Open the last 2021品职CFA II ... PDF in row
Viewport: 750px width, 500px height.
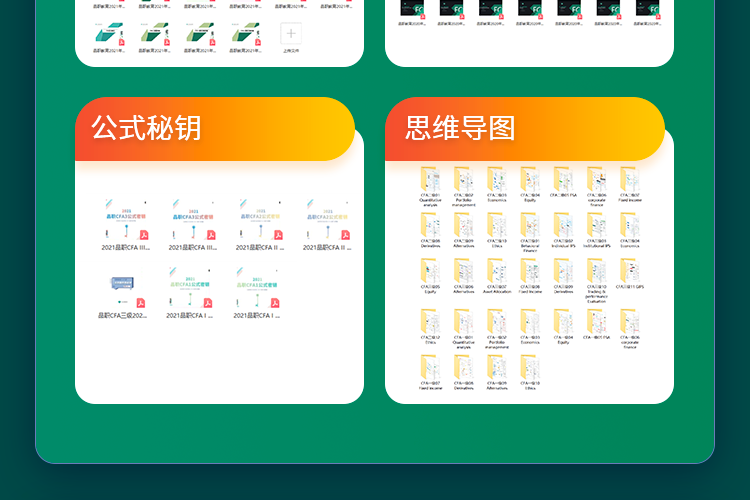pyautogui.click(x=327, y=225)
